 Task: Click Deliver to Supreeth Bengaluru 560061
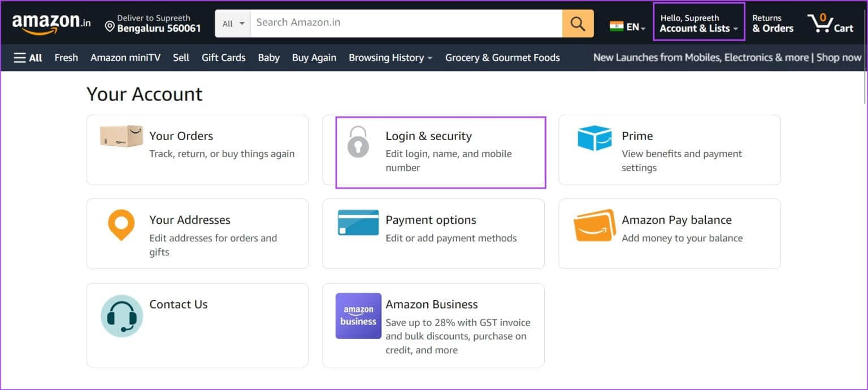[x=153, y=23]
